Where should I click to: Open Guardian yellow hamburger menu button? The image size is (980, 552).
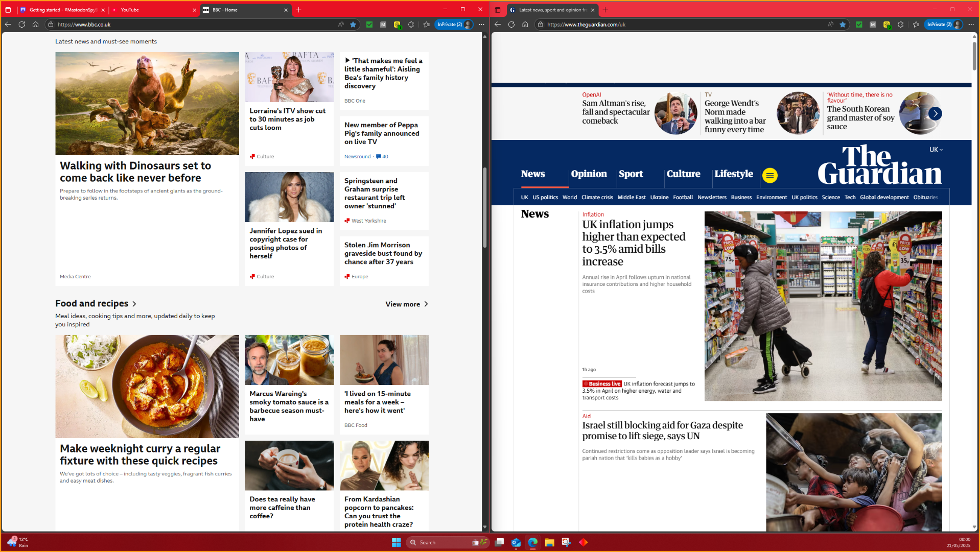tap(769, 175)
